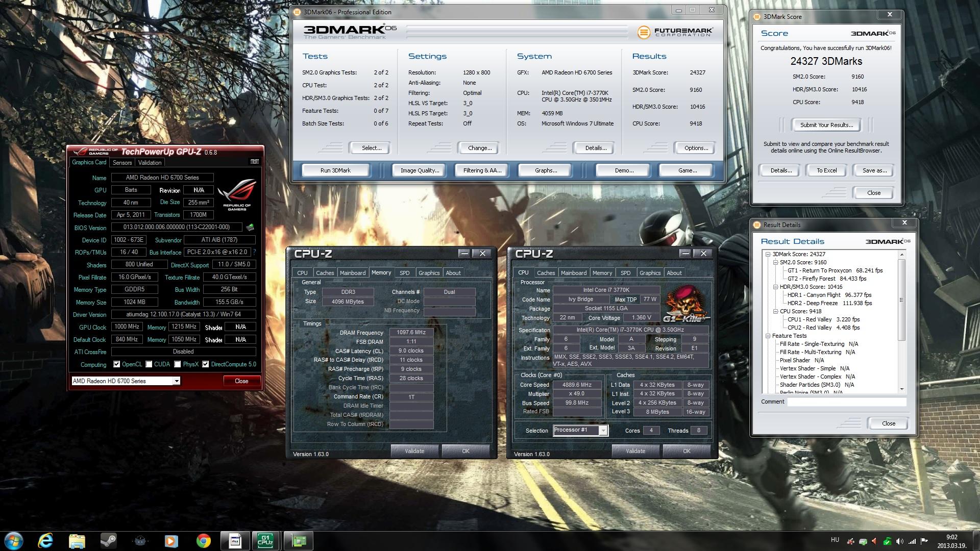Collapse the 3DMark Score: 24327 tree node
Screen dimensions: 980x551
[767, 254]
